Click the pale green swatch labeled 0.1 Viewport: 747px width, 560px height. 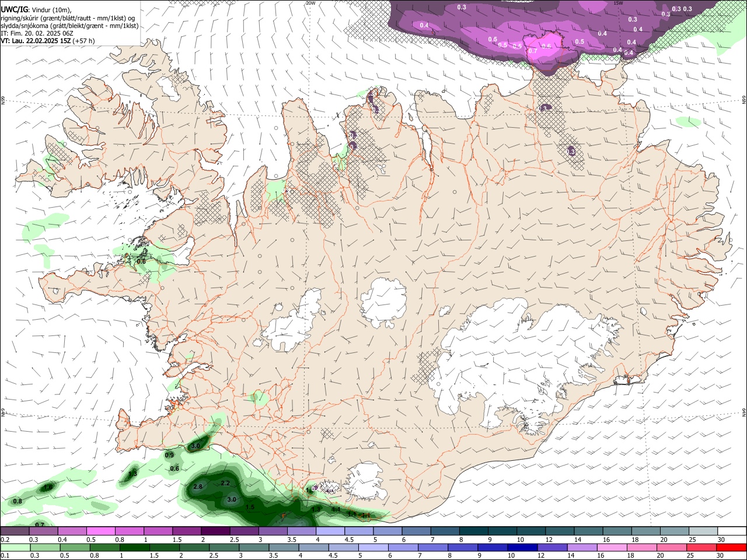15,547
